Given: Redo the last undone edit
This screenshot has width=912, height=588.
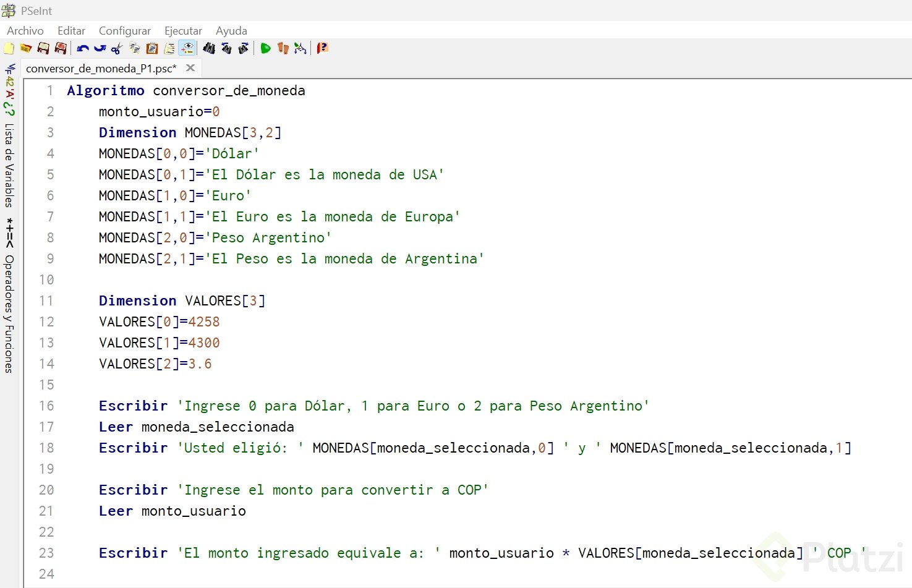Looking at the screenshot, I should (x=100, y=48).
